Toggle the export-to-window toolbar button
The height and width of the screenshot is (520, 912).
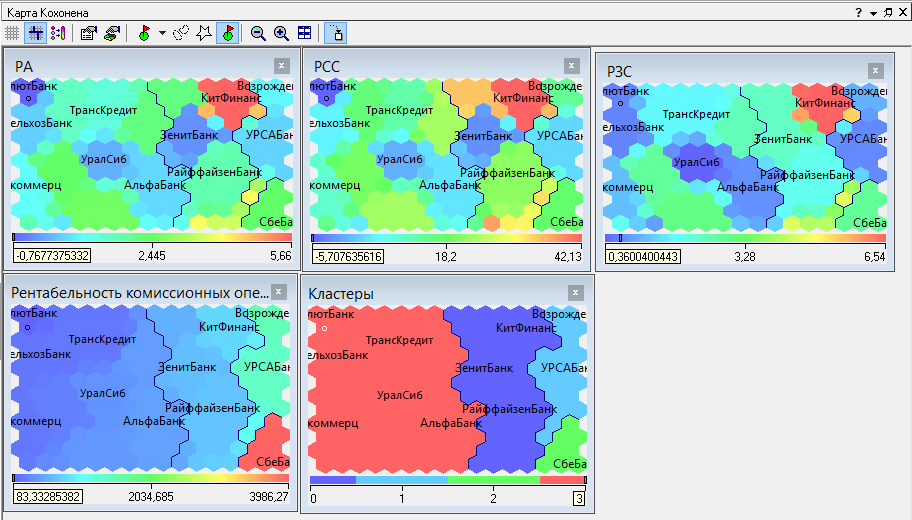(x=336, y=33)
